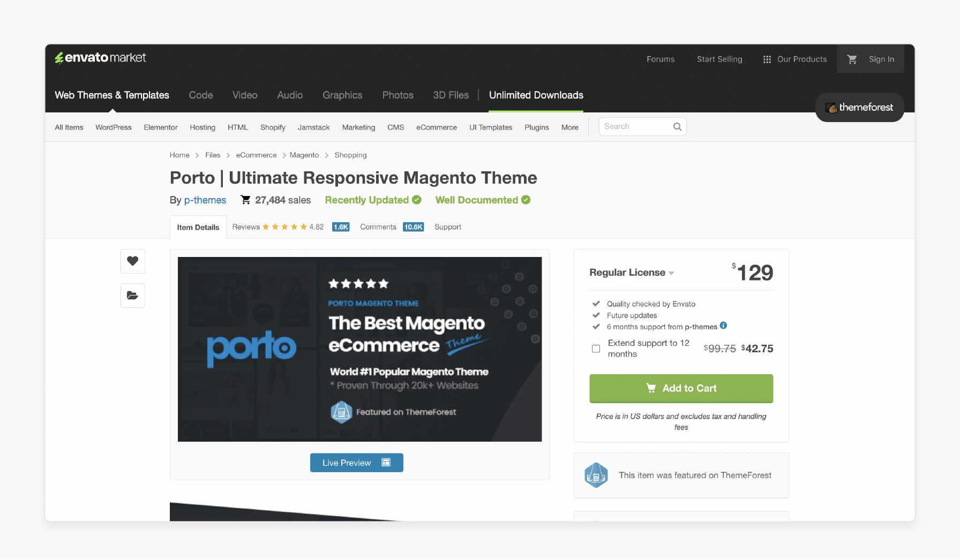Add item to favorites with heart icon
The width and height of the screenshot is (960, 560).
point(133,261)
